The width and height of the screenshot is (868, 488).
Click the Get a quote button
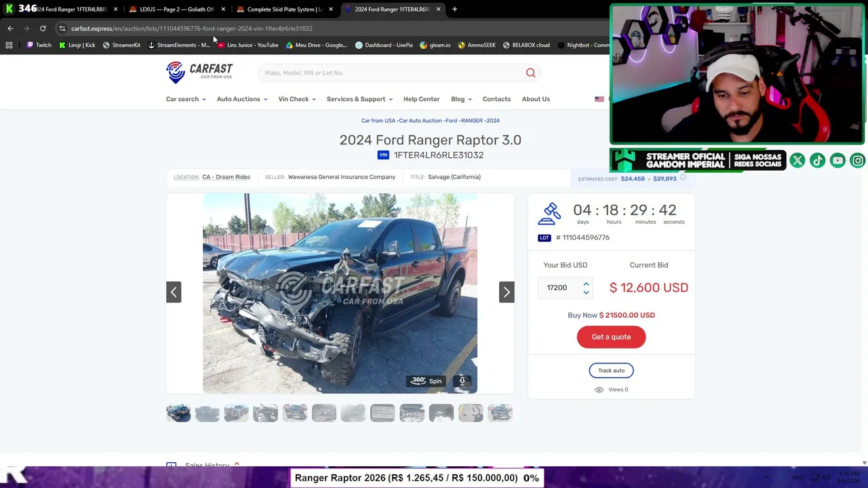(611, 337)
